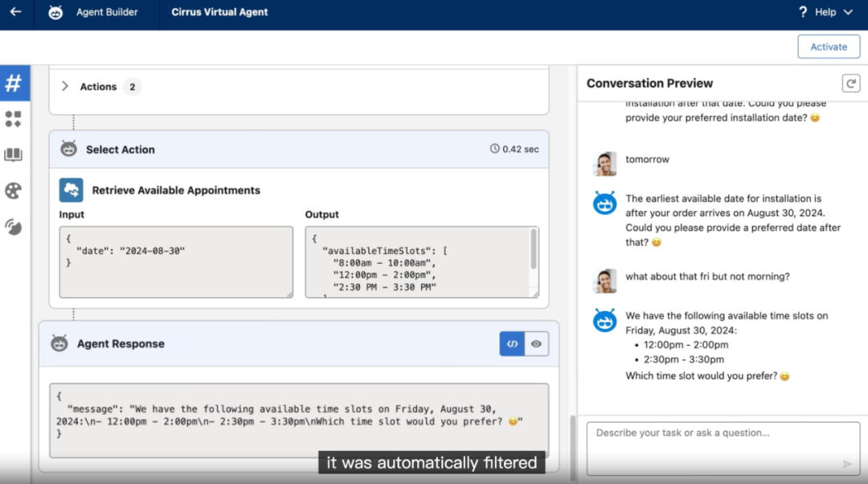The image size is (868, 484).
Task: Click the Input label
Action: click(72, 215)
